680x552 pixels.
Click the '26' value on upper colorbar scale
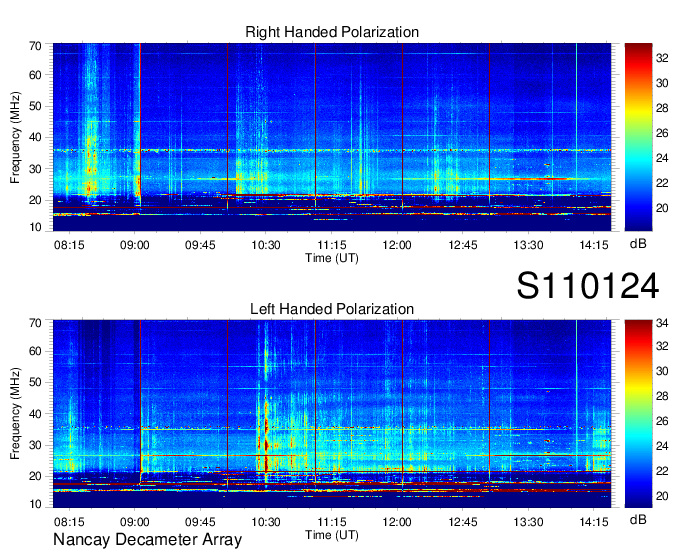(662, 133)
